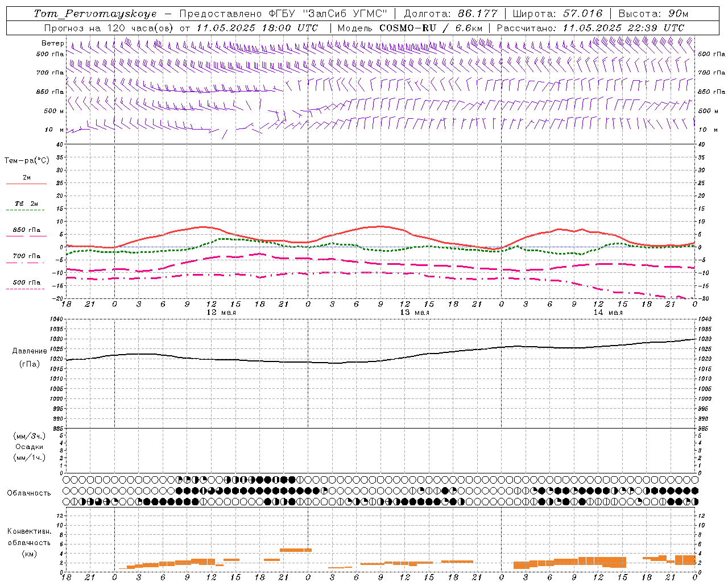Click the date label 14 мая

[608, 313]
